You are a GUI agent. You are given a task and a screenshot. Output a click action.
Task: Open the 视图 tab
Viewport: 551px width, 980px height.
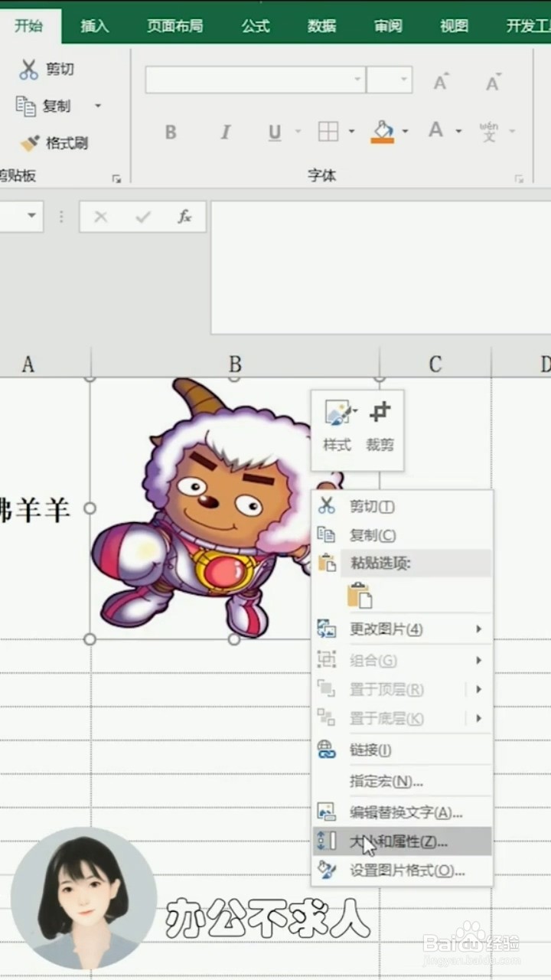[454, 26]
